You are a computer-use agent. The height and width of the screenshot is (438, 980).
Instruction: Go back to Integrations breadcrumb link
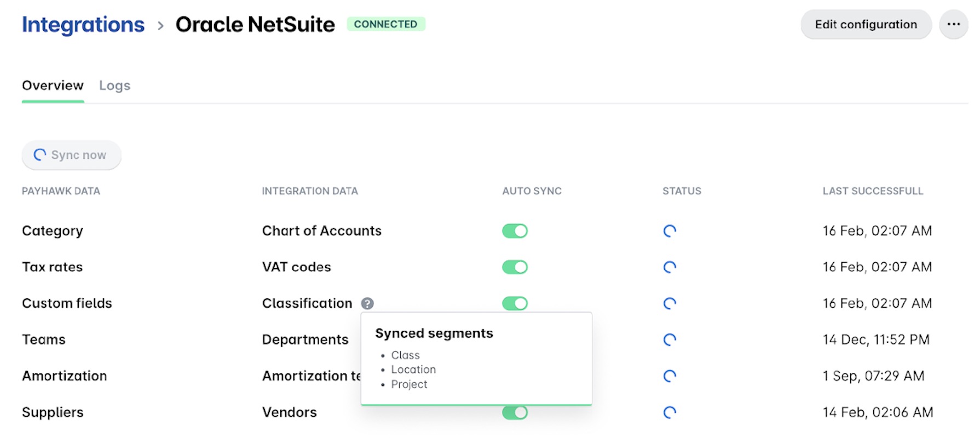click(x=83, y=25)
